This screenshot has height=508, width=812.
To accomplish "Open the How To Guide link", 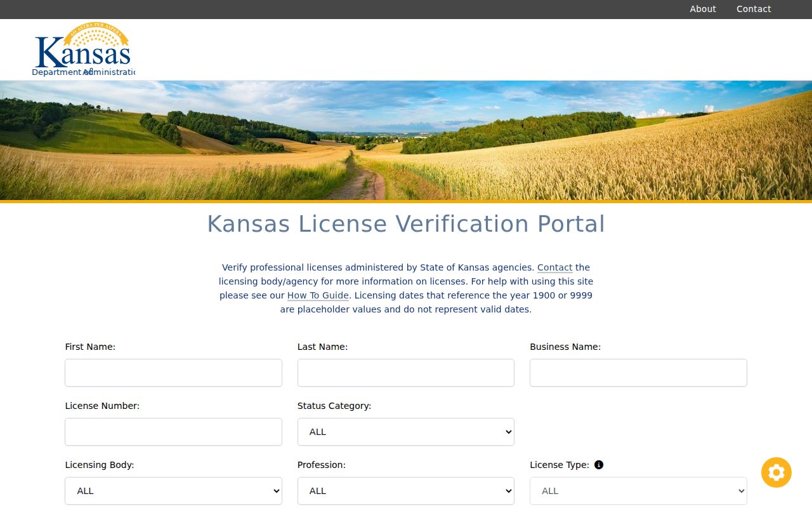I will (318, 295).
